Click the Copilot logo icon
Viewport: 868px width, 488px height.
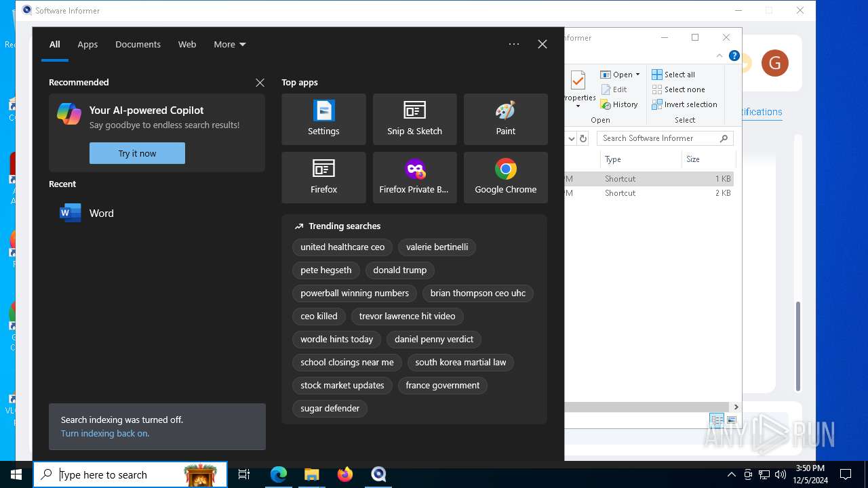(x=69, y=114)
